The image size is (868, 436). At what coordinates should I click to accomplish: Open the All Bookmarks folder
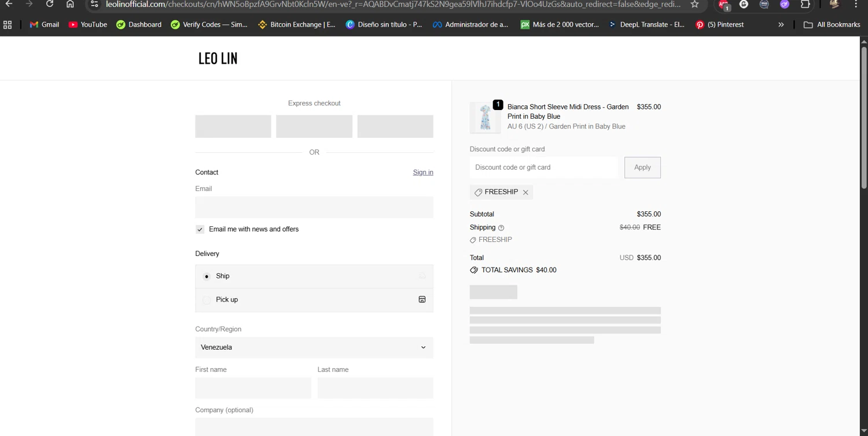(x=832, y=25)
